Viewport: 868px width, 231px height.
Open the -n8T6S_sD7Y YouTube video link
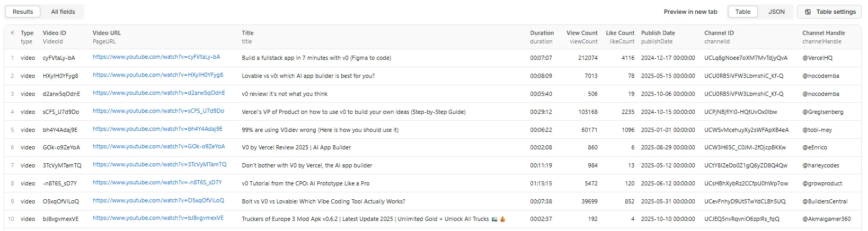tap(157, 183)
